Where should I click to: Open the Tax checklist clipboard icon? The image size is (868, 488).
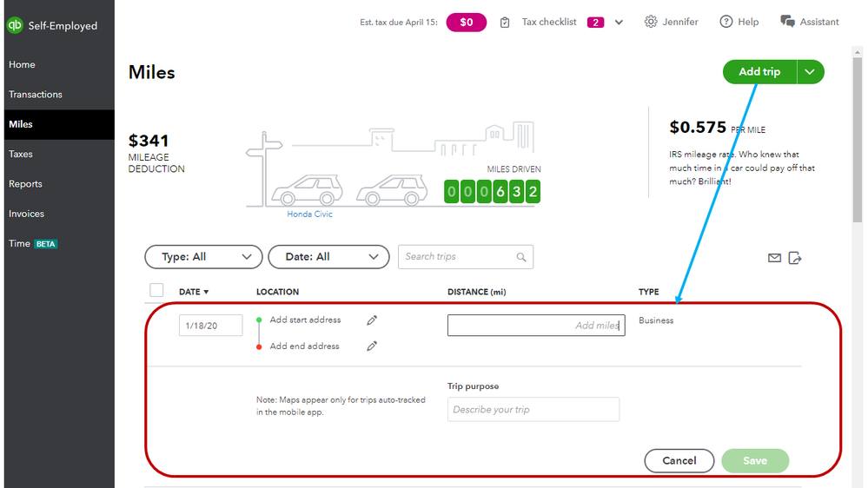505,23
